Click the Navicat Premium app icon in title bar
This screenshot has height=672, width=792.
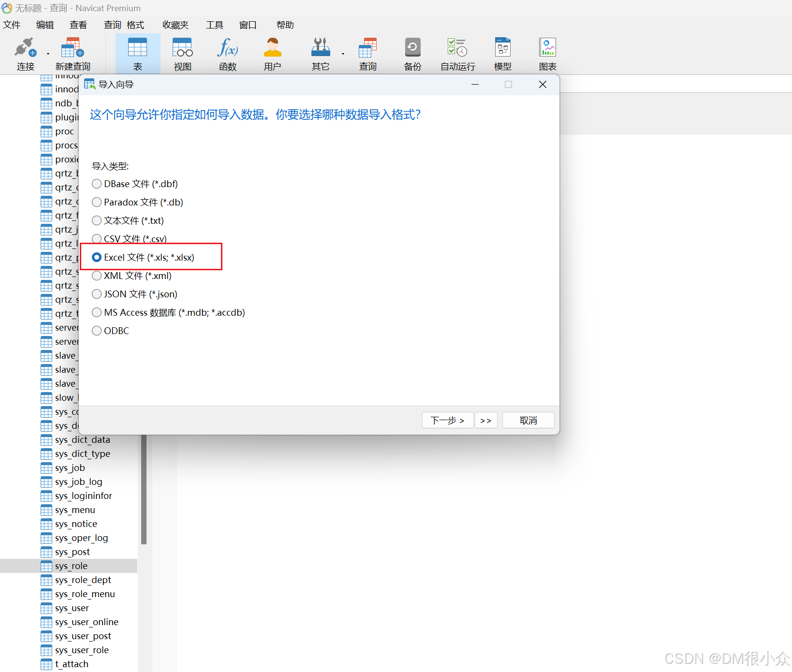[x=7, y=8]
